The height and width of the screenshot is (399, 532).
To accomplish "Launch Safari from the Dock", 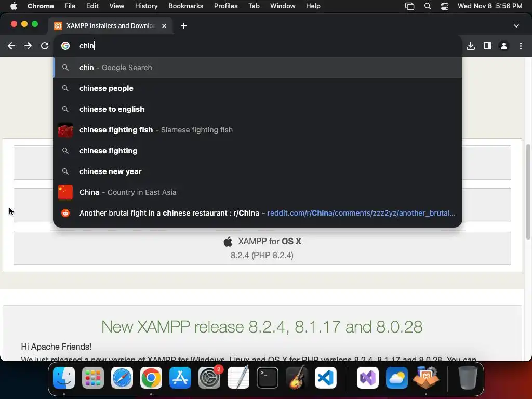I will click(x=122, y=378).
